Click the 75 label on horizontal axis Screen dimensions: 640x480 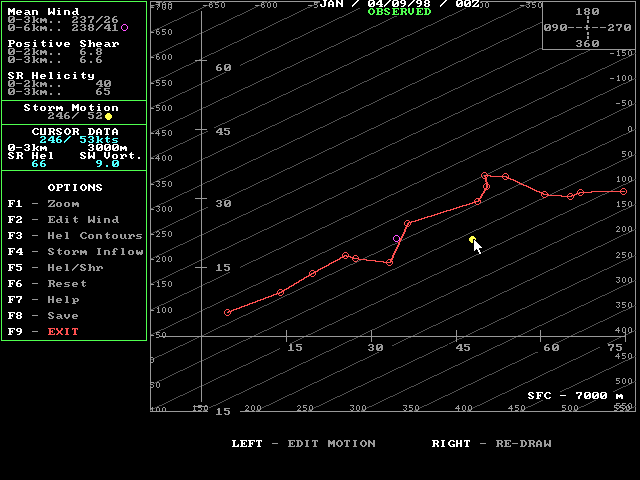coord(615,347)
